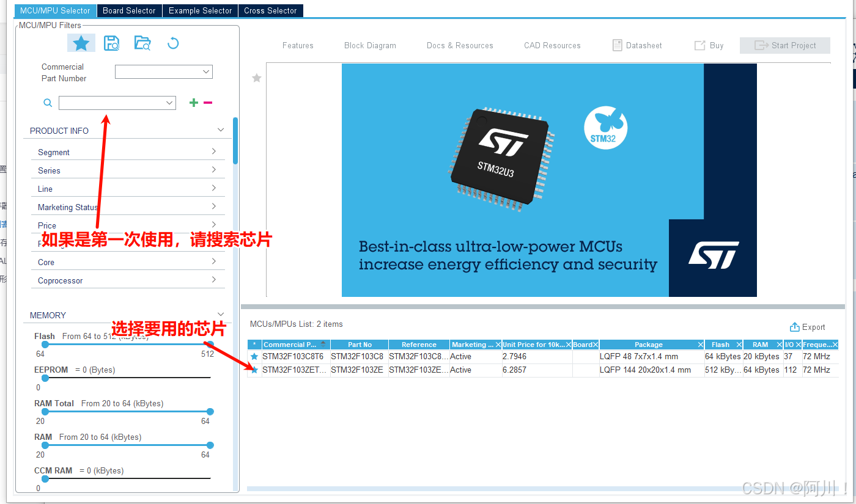Click the Part No column header
Viewport: 856px width, 504px height.
pyautogui.click(x=360, y=345)
